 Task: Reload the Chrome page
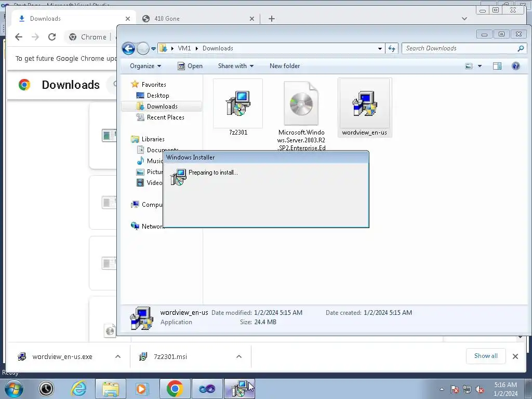pyautogui.click(x=52, y=37)
